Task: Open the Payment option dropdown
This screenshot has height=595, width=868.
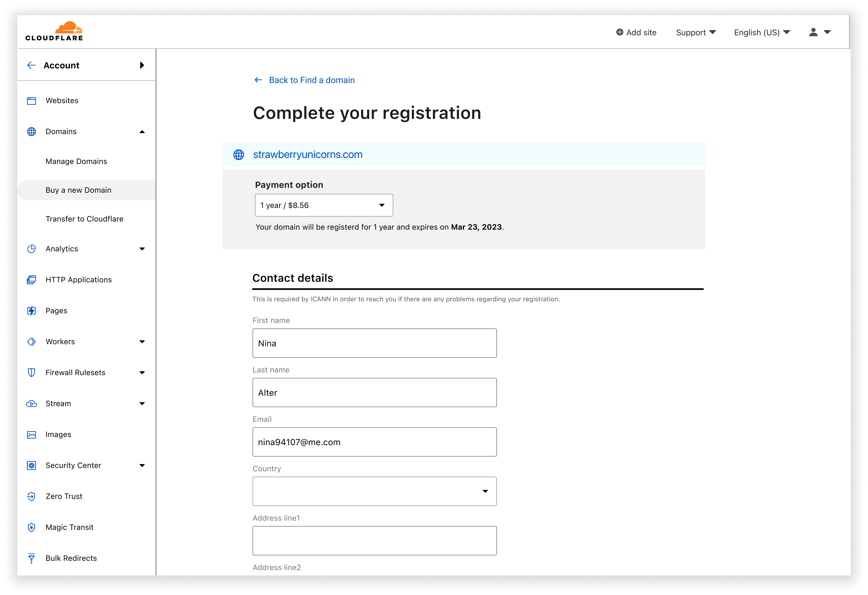Action: (323, 205)
